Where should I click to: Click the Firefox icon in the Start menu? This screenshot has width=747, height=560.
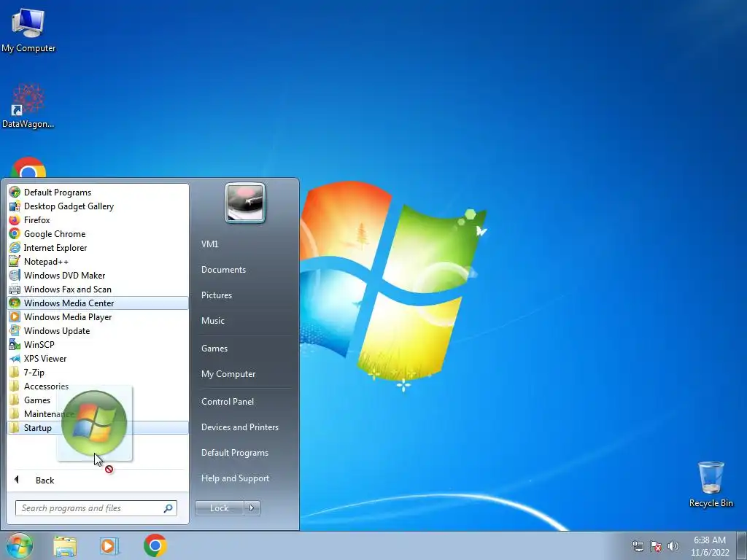coord(15,220)
